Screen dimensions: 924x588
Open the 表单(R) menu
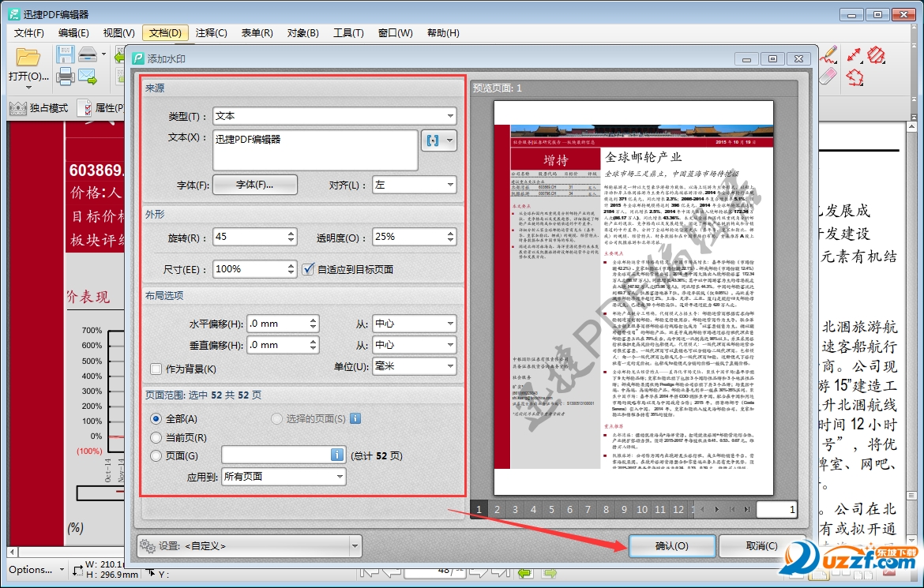[x=257, y=33]
